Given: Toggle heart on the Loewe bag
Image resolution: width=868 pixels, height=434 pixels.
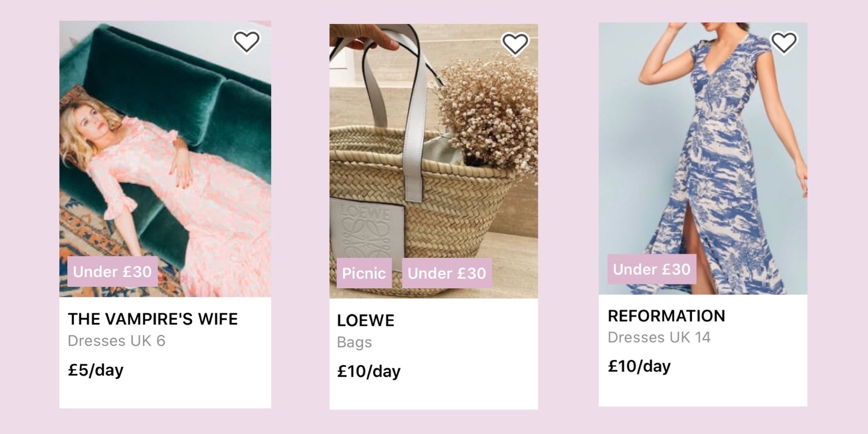Looking at the screenshot, I should click(x=515, y=44).
